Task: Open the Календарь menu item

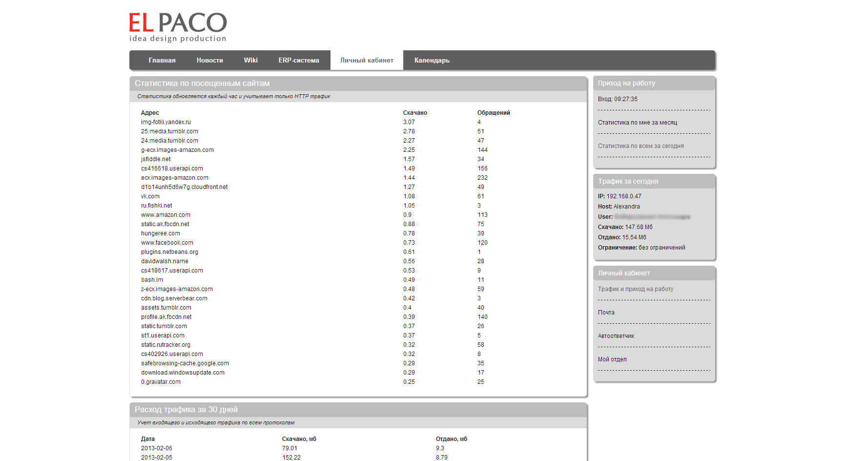Action: coord(432,60)
